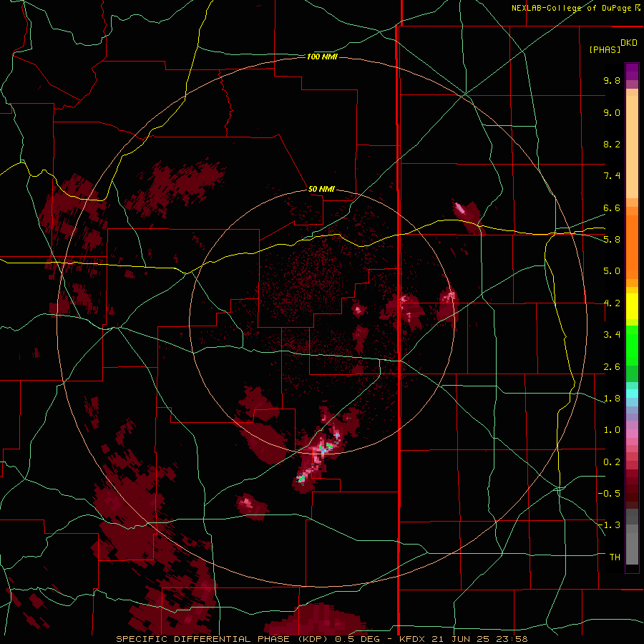The image size is (644, 644).
Task: Click the 7.4 value on the color scale
Action: (612, 176)
